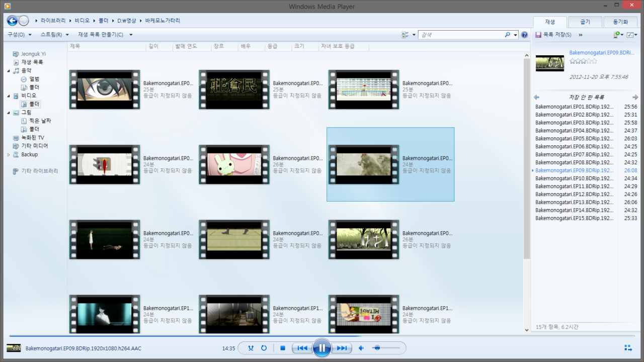Stop playback
Screen dimensions: 644x362
click(x=283, y=348)
